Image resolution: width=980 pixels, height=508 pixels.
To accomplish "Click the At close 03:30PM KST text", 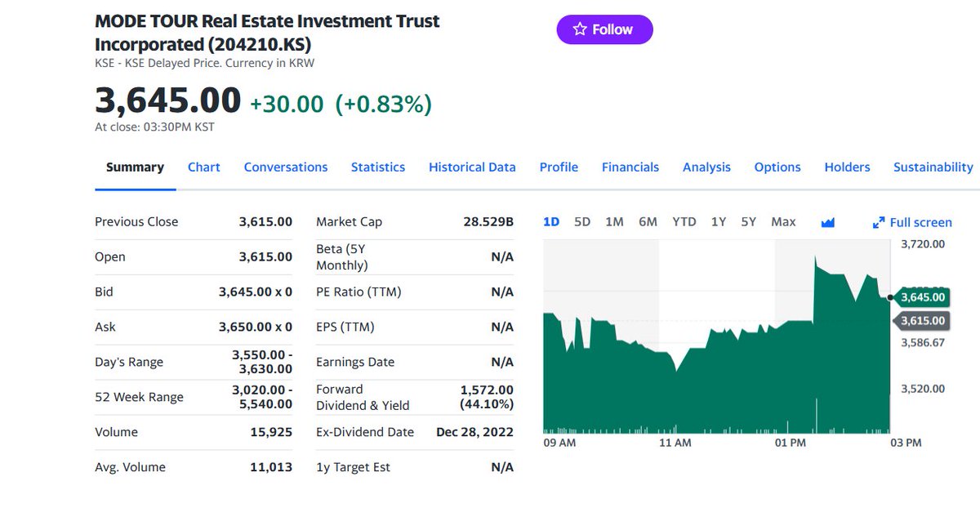I will [154, 127].
